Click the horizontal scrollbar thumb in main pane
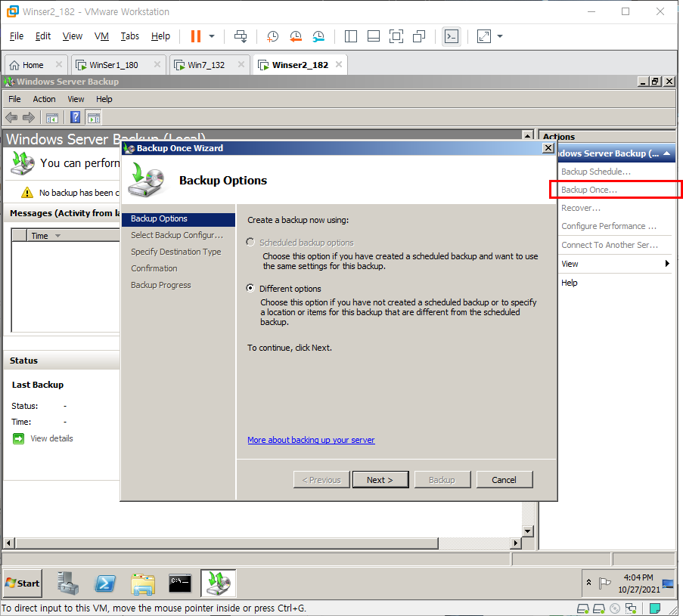The image size is (683, 616). (x=226, y=543)
